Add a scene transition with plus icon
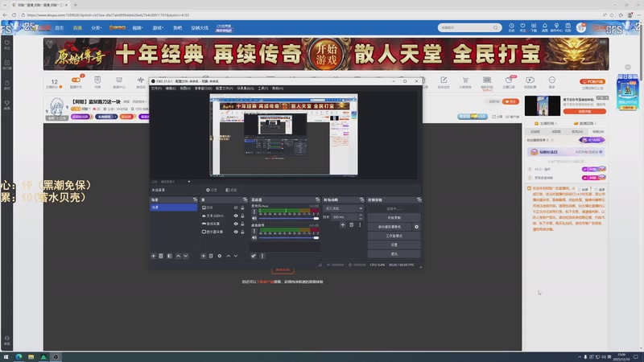The height and width of the screenshot is (362, 644). click(x=343, y=225)
